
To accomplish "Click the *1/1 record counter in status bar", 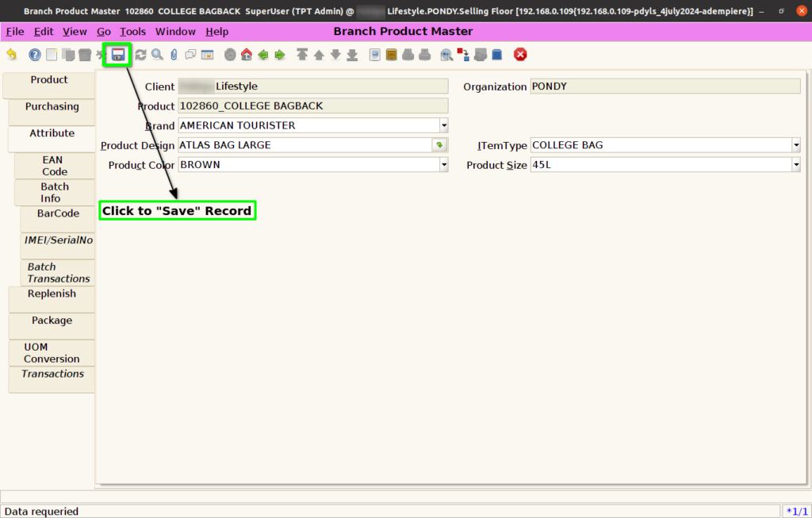I will click(x=796, y=512).
